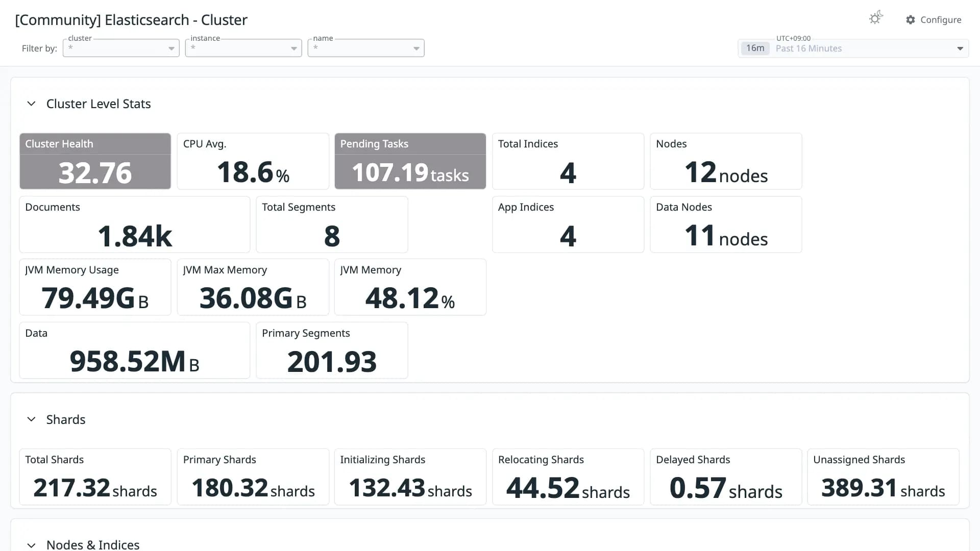980x551 pixels.
Task: Open the cluster filter dropdown
Action: coord(121,48)
